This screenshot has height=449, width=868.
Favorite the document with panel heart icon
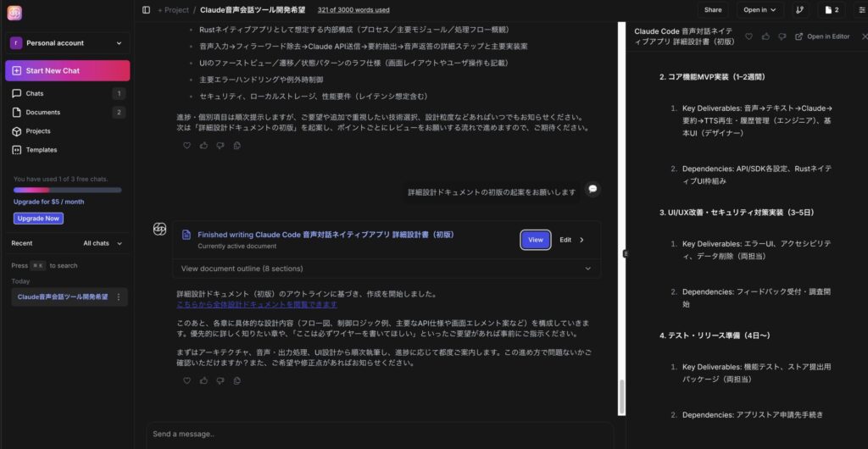click(x=748, y=36)
